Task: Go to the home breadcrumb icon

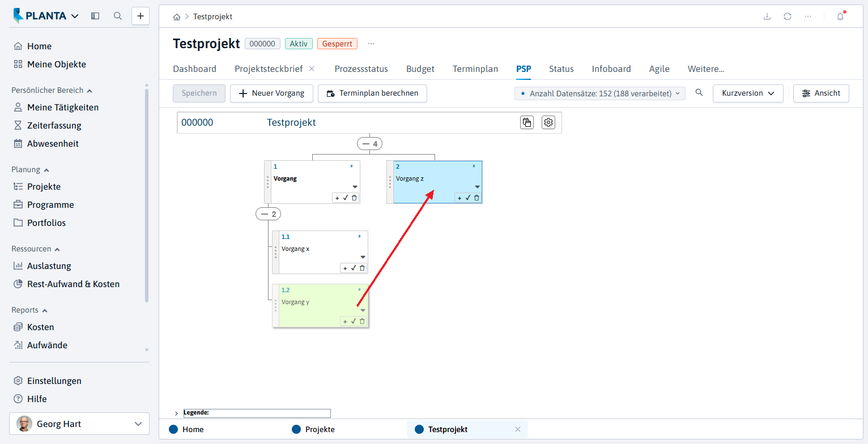Action: pyautogui.click(x=177, y=17)
